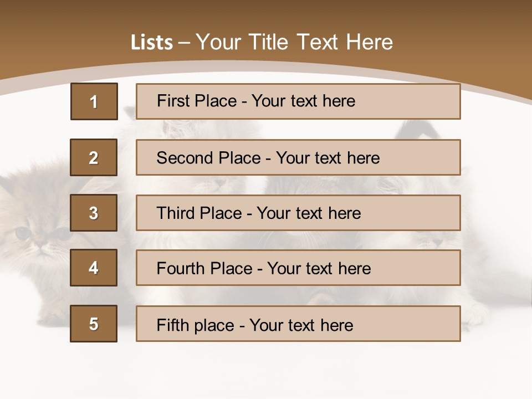Click the Second Place text bar

point(298,157)
